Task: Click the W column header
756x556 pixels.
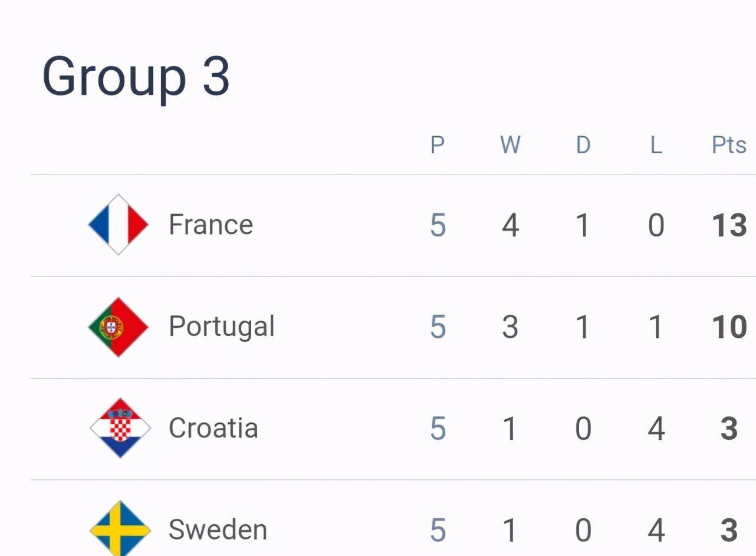Action: pyautogui.click(x=510, y=145)
